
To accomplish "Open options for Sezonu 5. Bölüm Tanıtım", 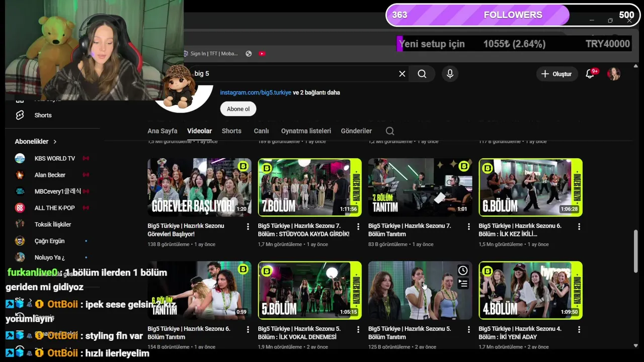I will pyautogui.click(x=468, y=330).
